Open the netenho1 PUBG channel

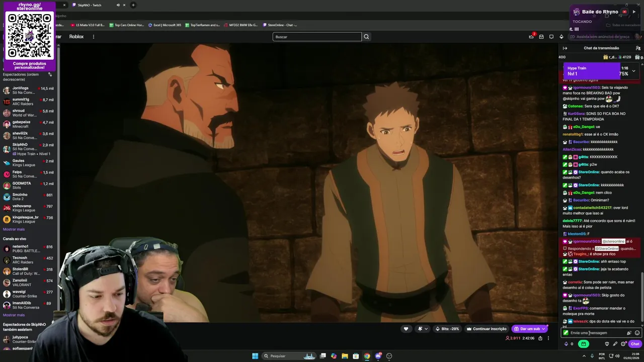pyautogui.click(x=29, y=249)
